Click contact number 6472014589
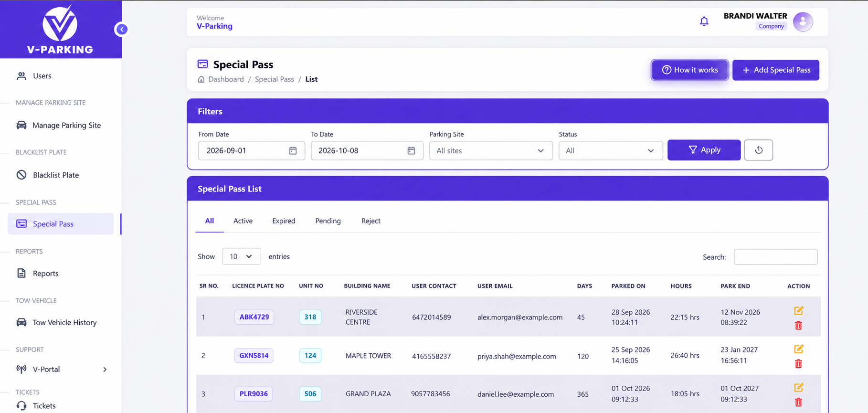 [432, 318]
